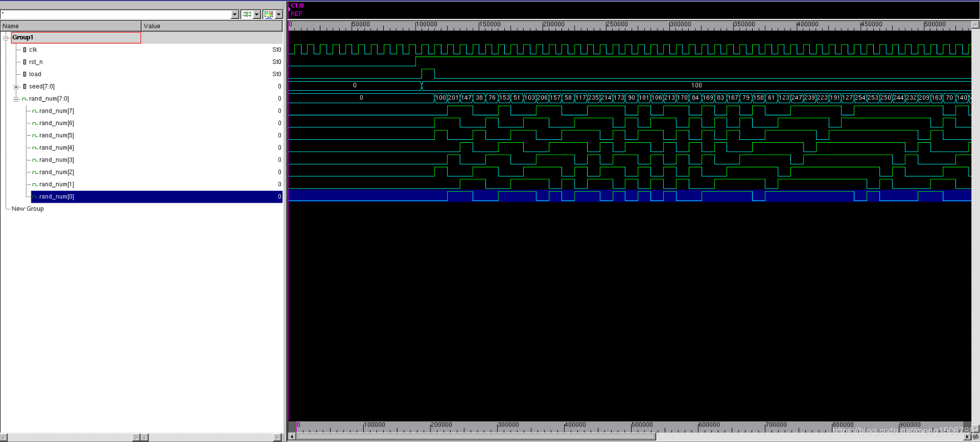This screenshot has height=442, width=980.
Task: Click the 800000 mark on bottom overview ruler
Action: click(844, 424)
